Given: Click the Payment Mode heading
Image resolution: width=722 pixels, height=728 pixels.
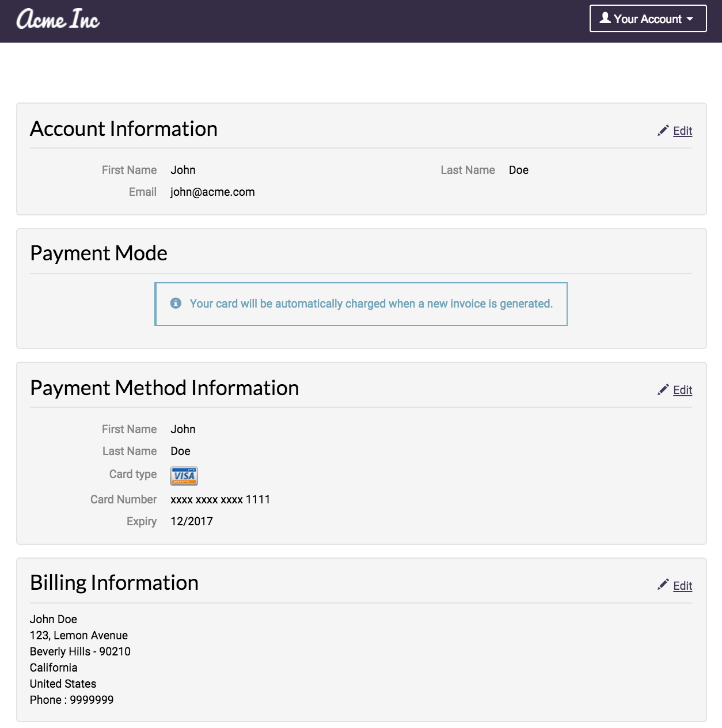Looking at the screenshot, I should (x=98, y=253).
